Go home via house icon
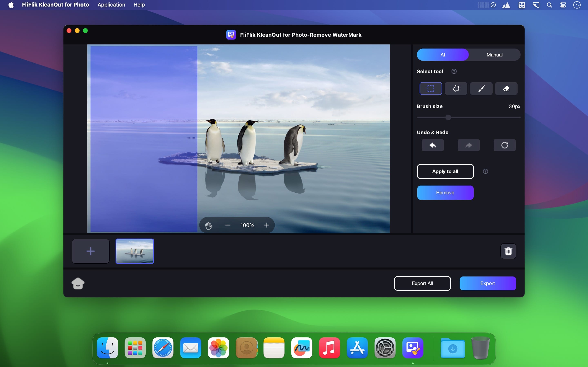 coord(78,283)
